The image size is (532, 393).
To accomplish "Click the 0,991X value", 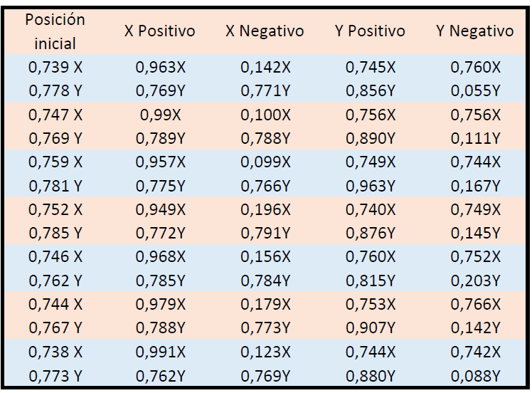I will coord(160,352).
